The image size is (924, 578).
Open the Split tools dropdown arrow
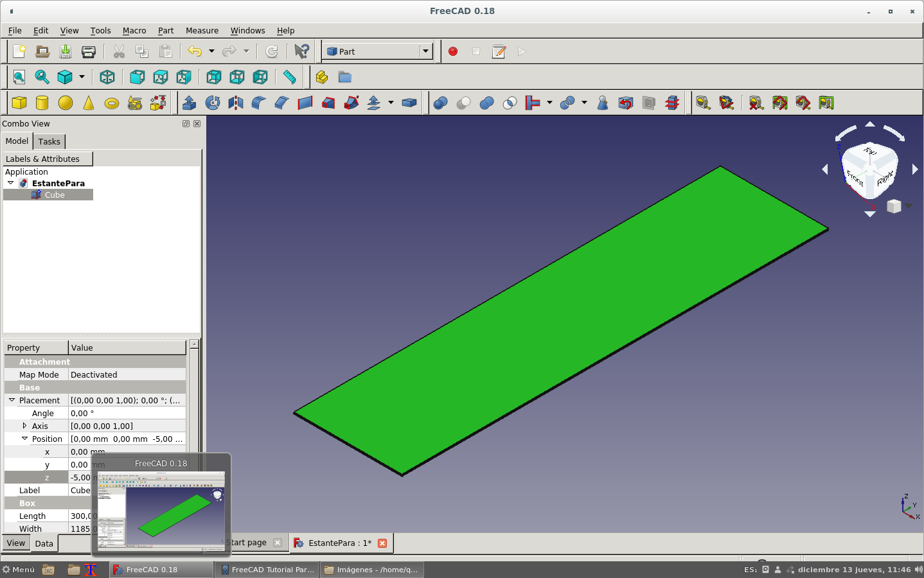click(584, 103)
